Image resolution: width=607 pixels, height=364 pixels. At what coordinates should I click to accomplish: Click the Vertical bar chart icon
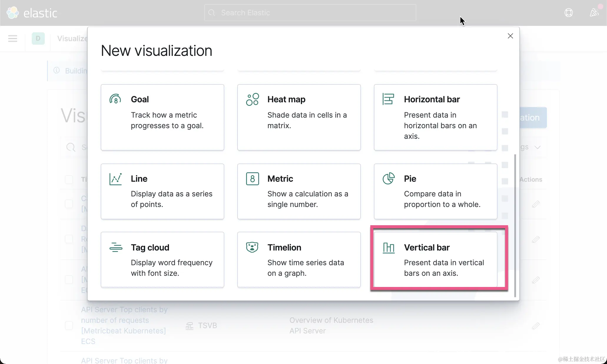click(388, 248)
